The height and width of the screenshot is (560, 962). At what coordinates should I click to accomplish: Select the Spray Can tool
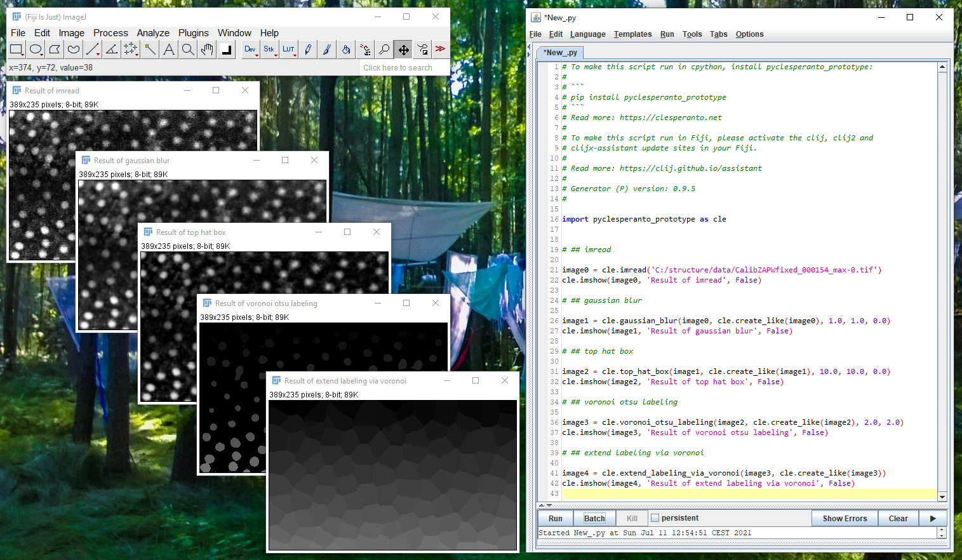(365, 49)
